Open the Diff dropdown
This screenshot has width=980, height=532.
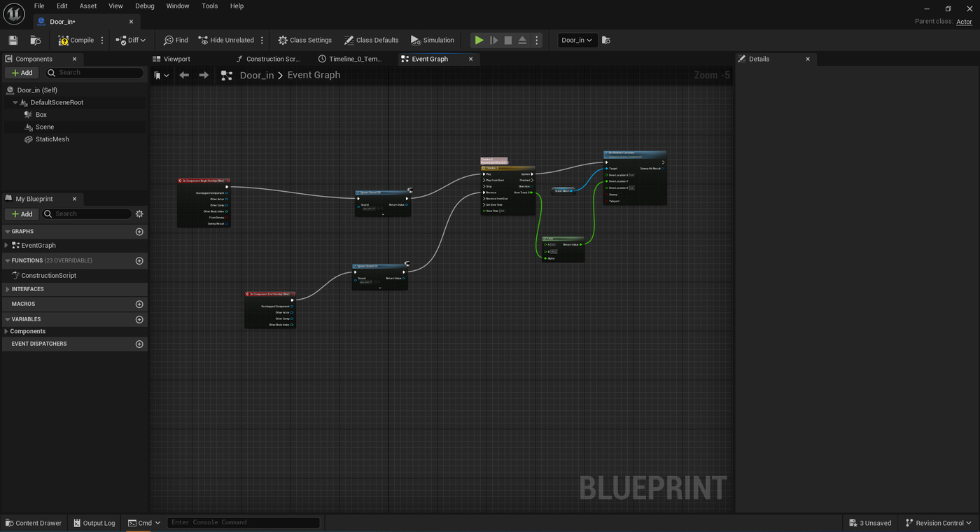coord(131,40)
